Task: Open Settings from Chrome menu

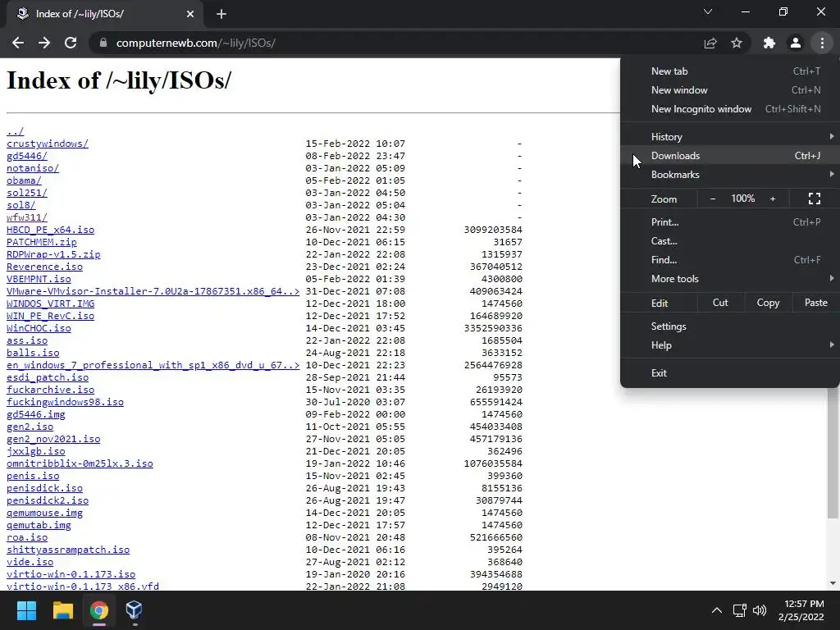Action: 729,326
